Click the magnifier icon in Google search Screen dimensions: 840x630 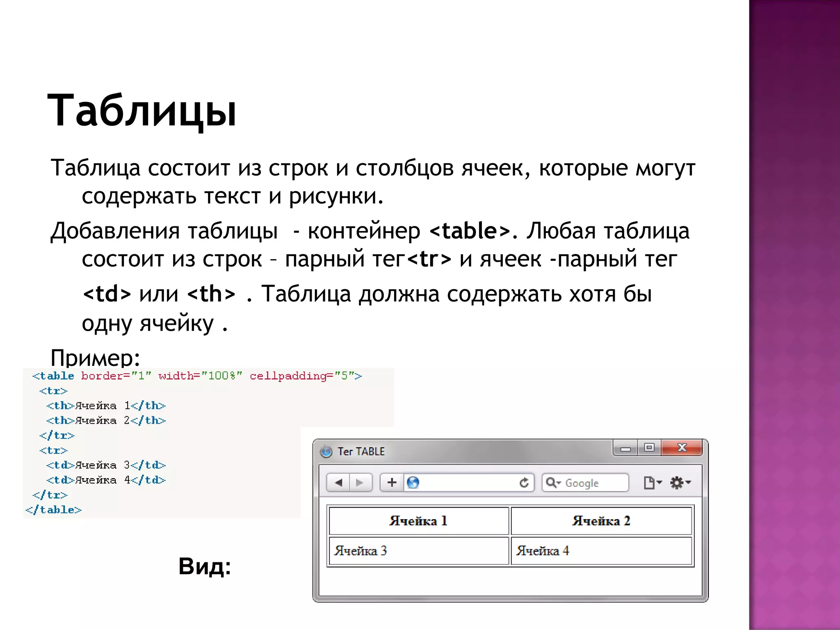coord(553,483)
